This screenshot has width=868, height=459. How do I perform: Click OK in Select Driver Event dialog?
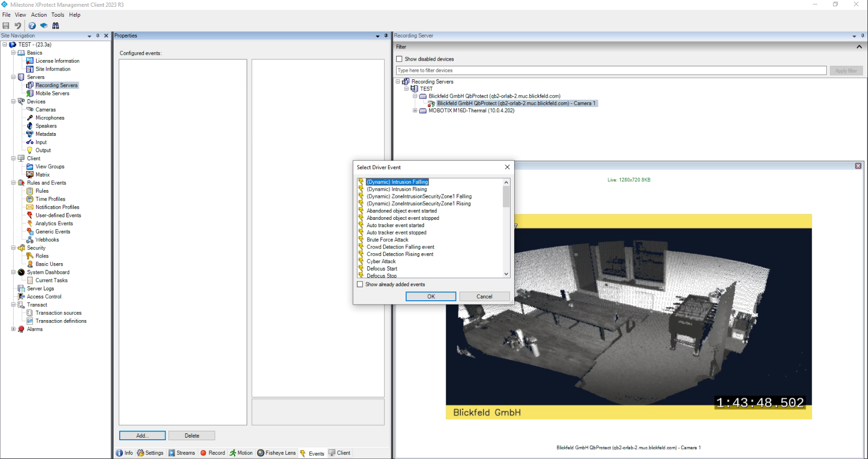coord(431,297)
